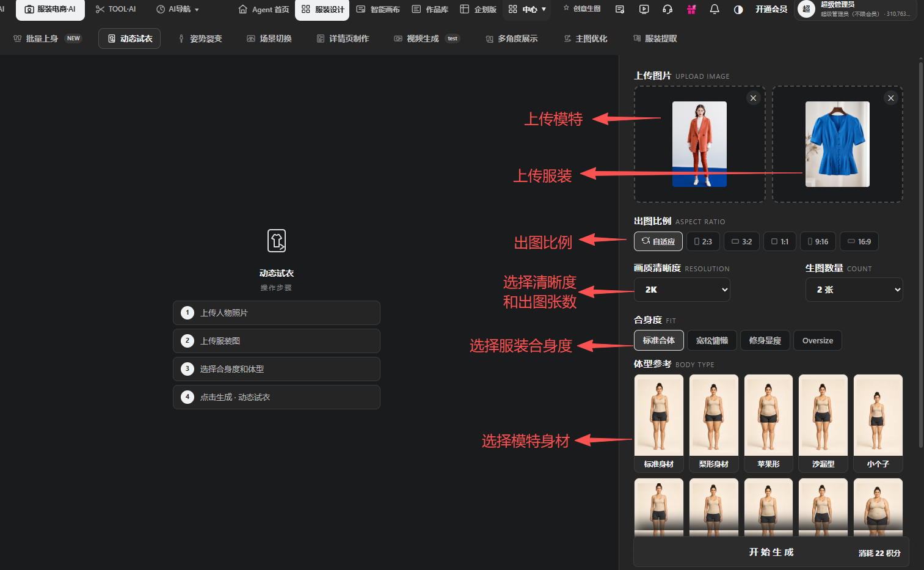Remove the uploaded blue garment image
The image size is (924, 570).
tap(891, 98)
